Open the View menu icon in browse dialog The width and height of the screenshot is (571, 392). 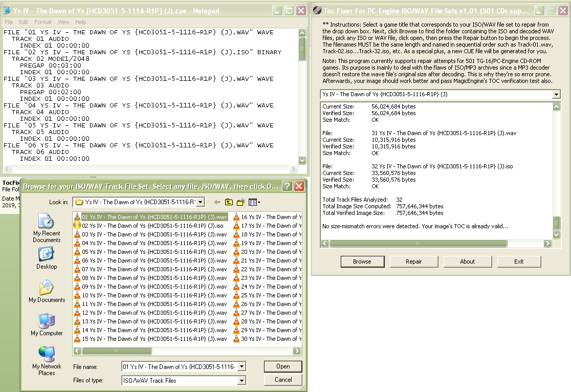pos(254,202)
